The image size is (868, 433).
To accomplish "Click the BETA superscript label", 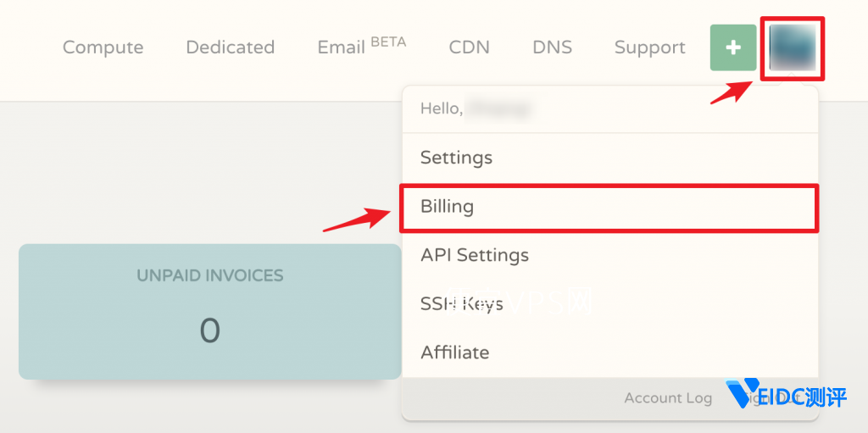I will 388,41.
